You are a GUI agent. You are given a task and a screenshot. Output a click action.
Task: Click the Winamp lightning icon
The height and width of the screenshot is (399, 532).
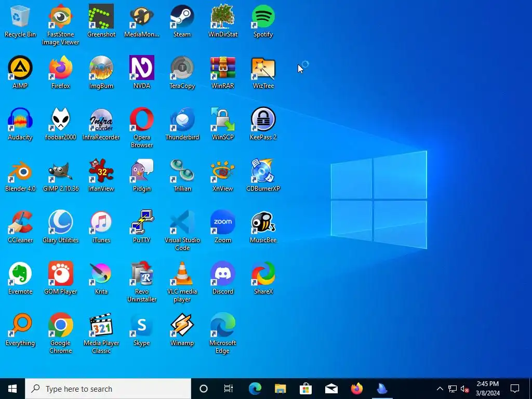coord(182,325)
